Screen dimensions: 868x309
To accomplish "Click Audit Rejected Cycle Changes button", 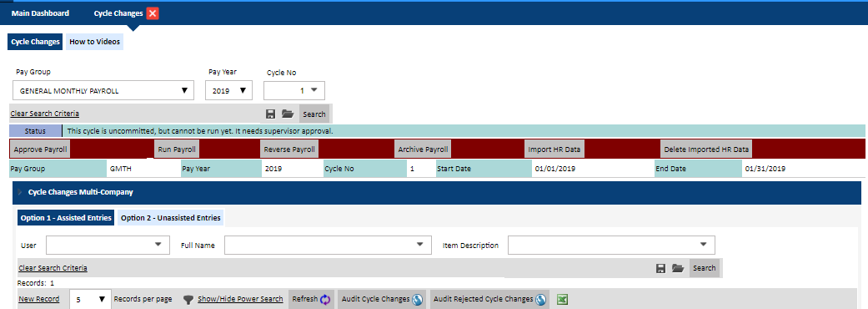I will [x=489, y=300].
